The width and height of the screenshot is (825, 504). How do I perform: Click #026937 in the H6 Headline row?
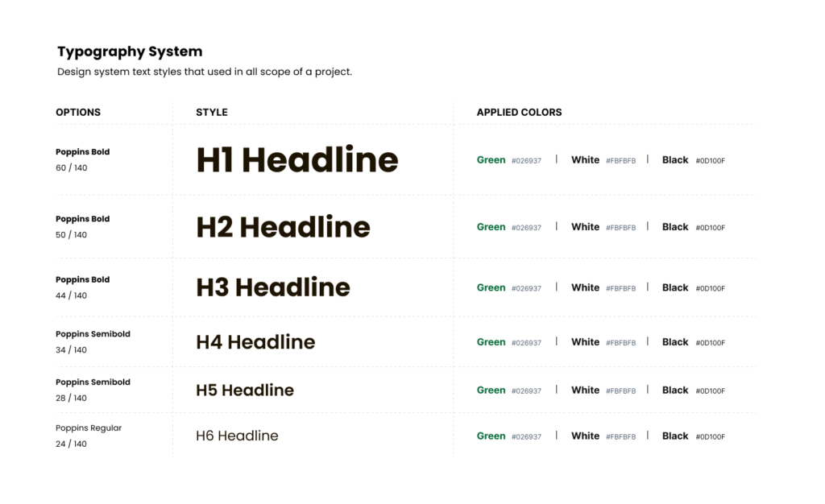pos(526,436)
